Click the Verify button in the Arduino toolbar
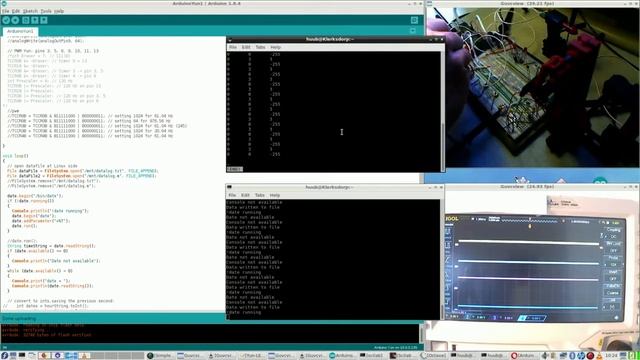 click(6, 20)
